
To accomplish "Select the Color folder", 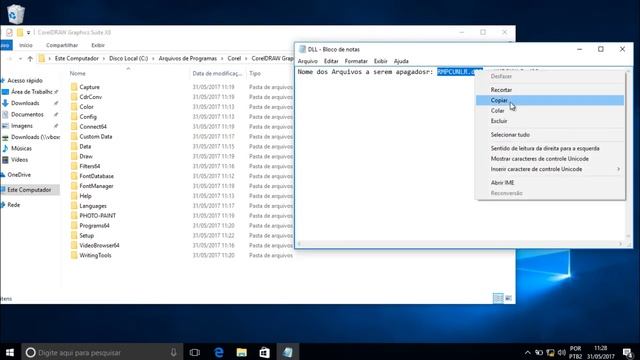I will click(x=86, y=107).
